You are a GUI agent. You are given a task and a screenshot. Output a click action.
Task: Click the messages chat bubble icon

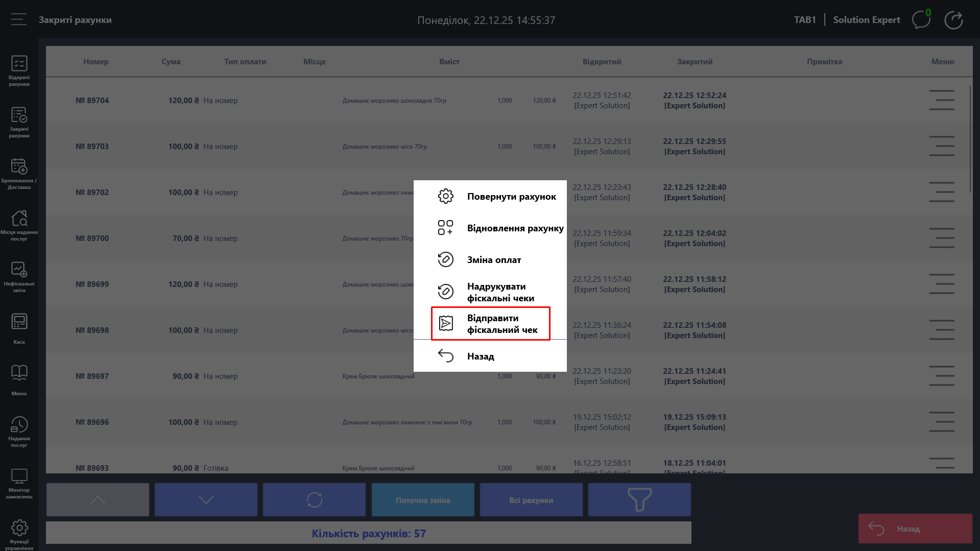921,20
